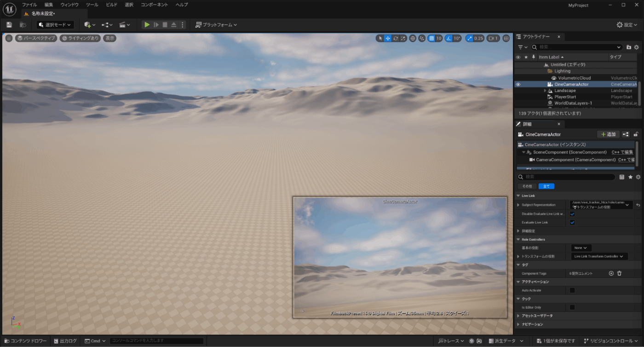644x347 pixels.
Task: Uncheck Disable Evaluate Live Link checkbox
Action: (x=572, y=214)
